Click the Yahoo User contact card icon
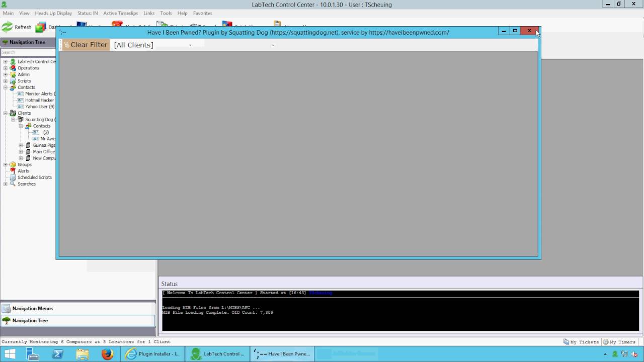 tap(21, 107)
